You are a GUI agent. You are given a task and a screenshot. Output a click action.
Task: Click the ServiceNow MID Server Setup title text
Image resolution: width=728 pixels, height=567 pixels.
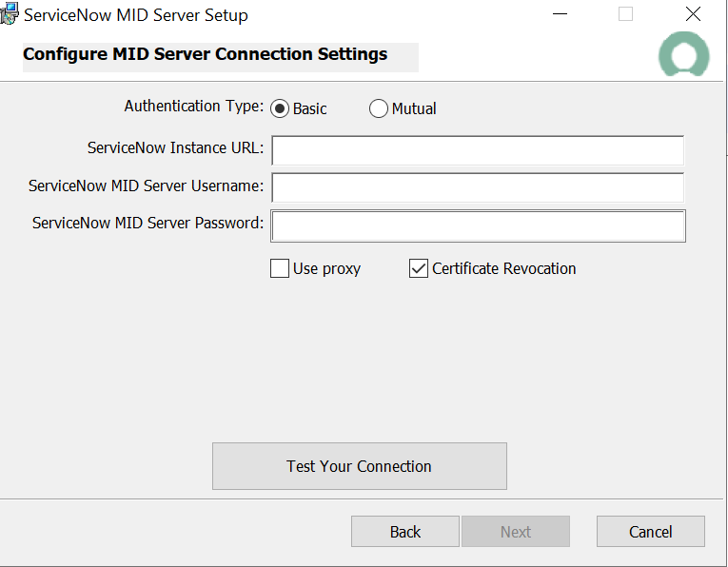click(x=135, y=15)
